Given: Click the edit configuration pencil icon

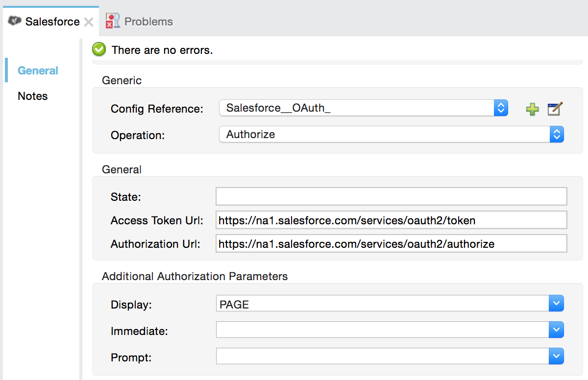Looking at the screenshot, I should 554,109.
